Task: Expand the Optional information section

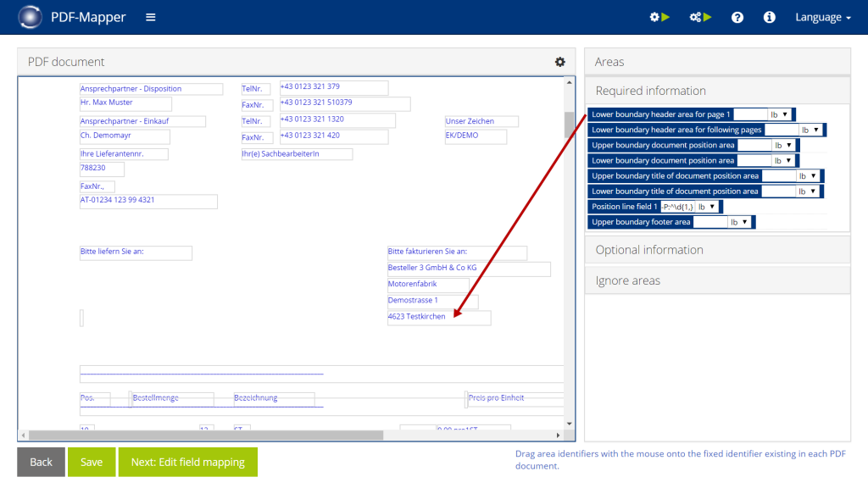Action: 717,250
